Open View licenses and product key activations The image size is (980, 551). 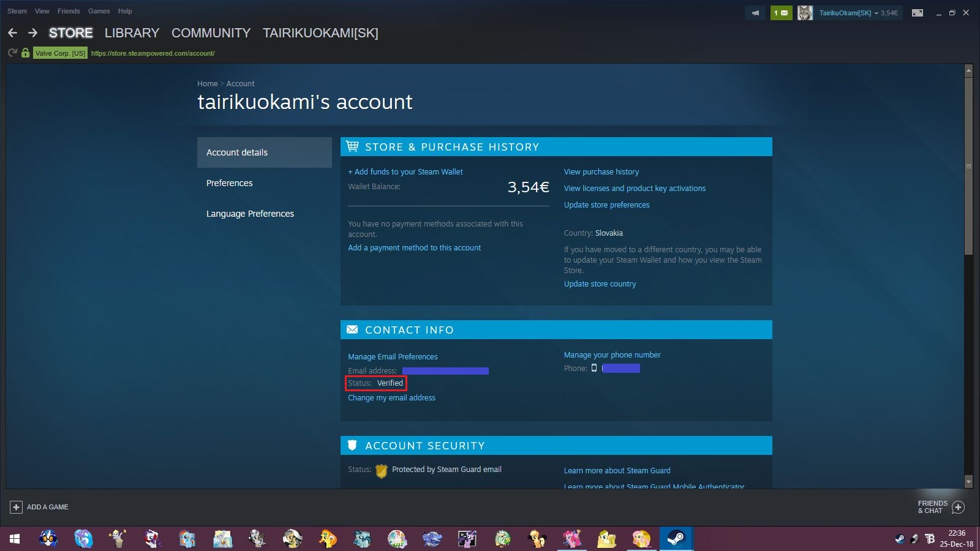(635, 189)
